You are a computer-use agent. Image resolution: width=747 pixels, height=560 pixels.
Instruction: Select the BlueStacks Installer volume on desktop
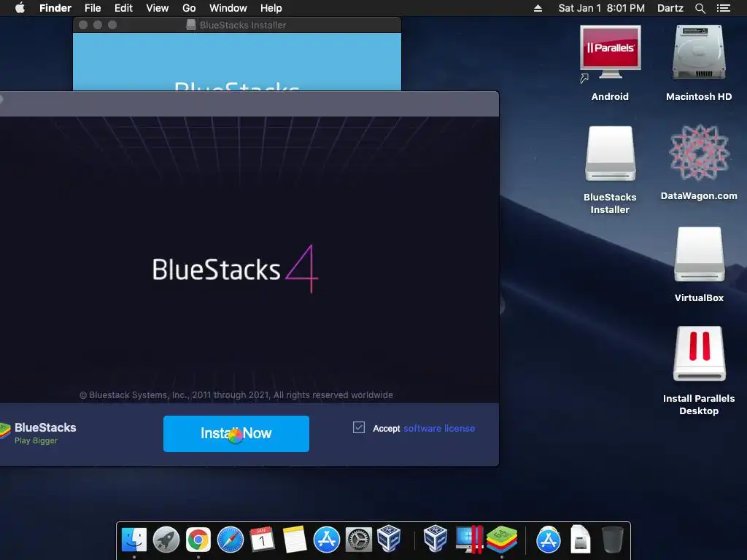coord(610,170)
